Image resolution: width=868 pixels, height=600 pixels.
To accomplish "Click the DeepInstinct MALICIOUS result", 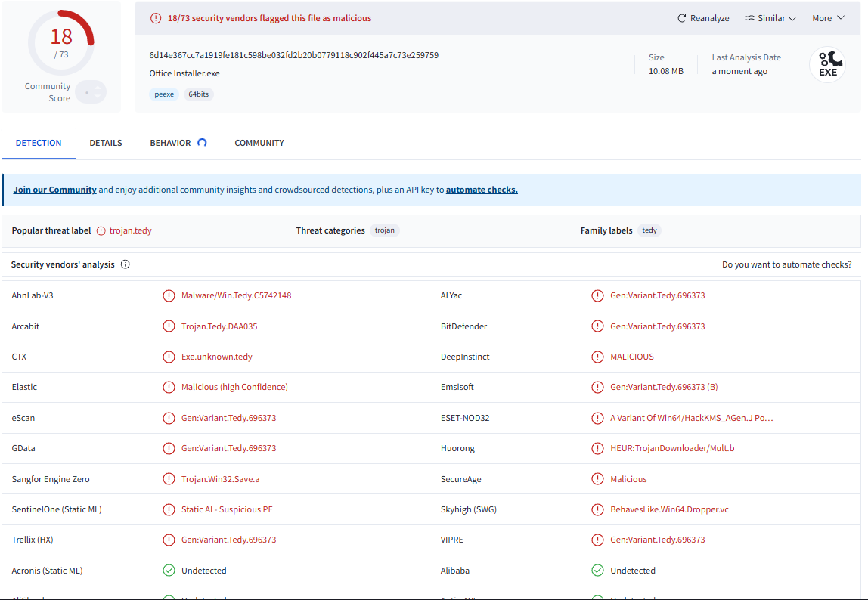I will (x=631, y=357).
